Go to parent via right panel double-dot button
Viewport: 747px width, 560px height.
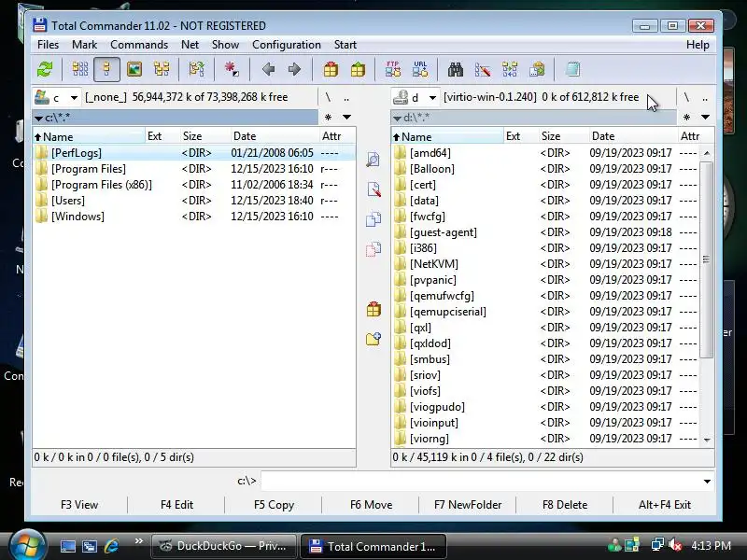pos(705,98)
